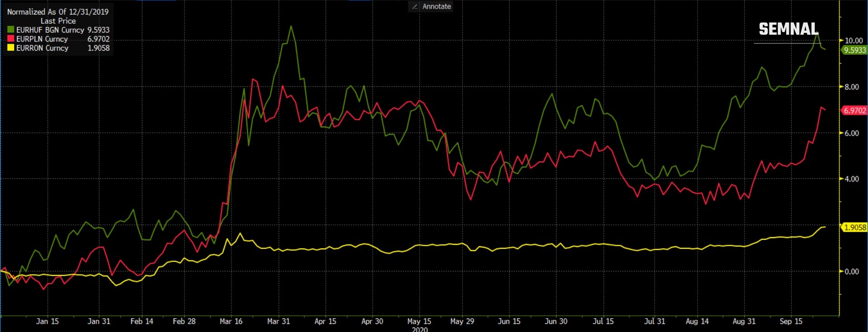This screenshot has height=332, width=868.
Task: Click the 6.00 label on the Y axis
Action: click(852, 133)
